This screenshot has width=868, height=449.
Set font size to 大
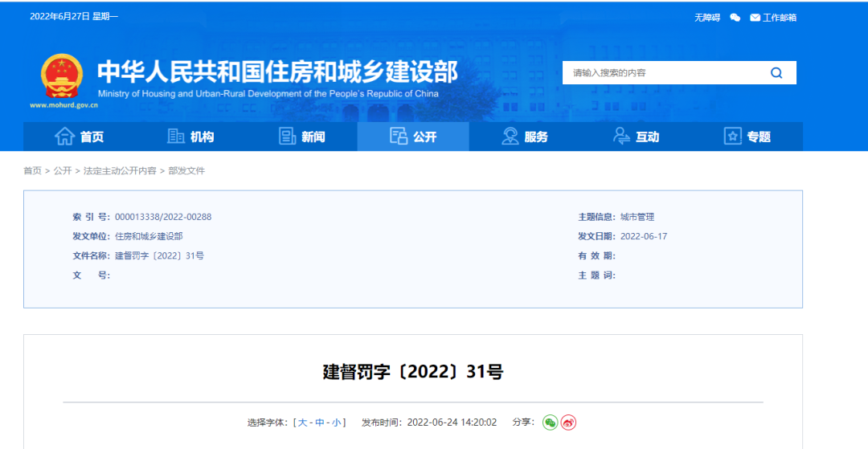point(303,422)
